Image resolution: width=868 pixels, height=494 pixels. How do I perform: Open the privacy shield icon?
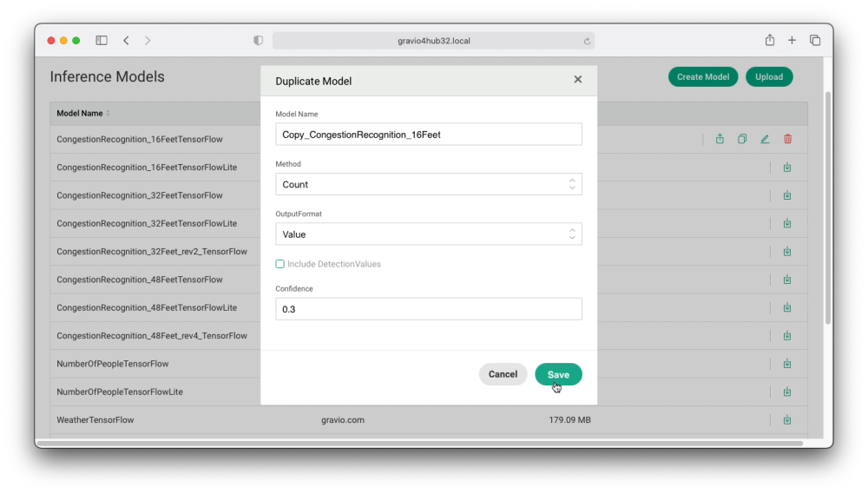(x=258, y=41)
